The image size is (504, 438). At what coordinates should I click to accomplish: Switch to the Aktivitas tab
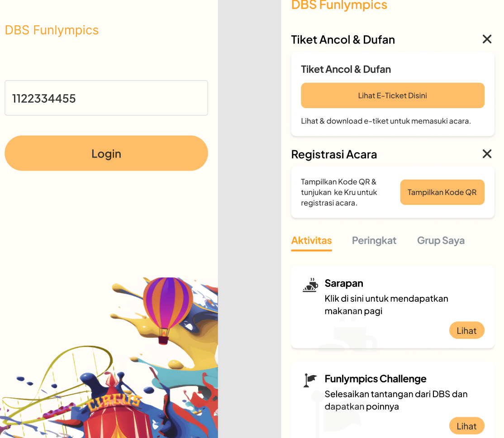(311, 241)
